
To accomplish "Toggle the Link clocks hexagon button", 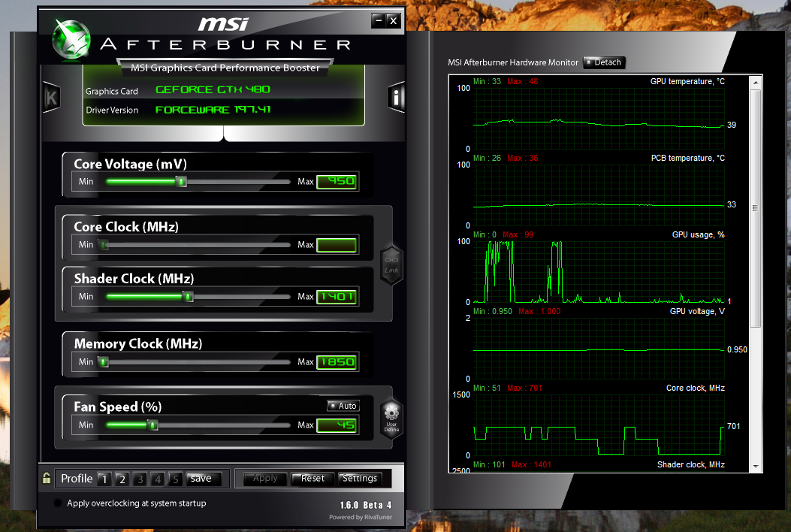I will pyautogui.click(x=391, y=264).
